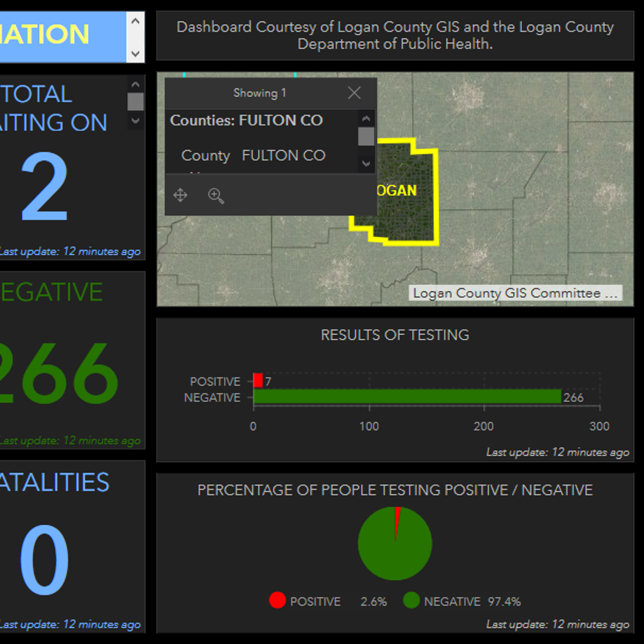Click the Counties: FULTON CO entry
The width and height of the screenshot is (644, 644).
246,120
